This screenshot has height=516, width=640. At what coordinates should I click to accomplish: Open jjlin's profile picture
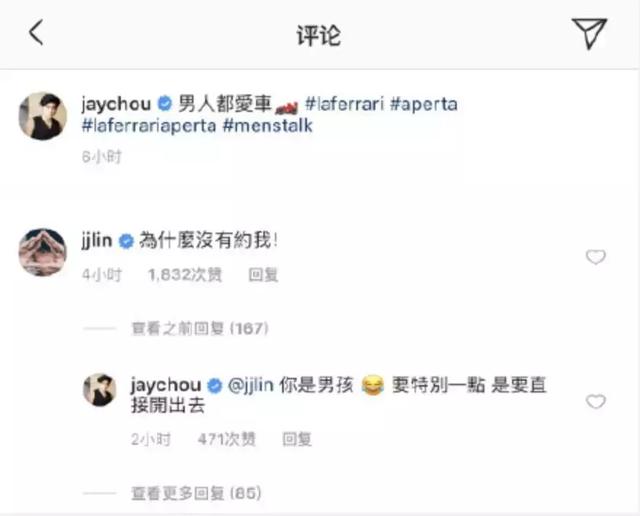pyautogui.click(x=43, y=252)
